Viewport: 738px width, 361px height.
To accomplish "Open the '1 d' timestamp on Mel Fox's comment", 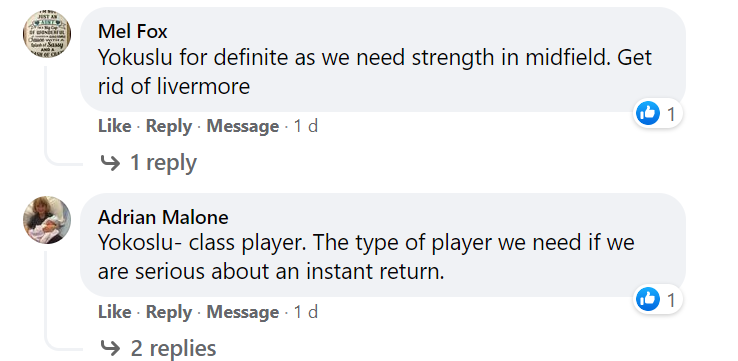I will point(306,126).
